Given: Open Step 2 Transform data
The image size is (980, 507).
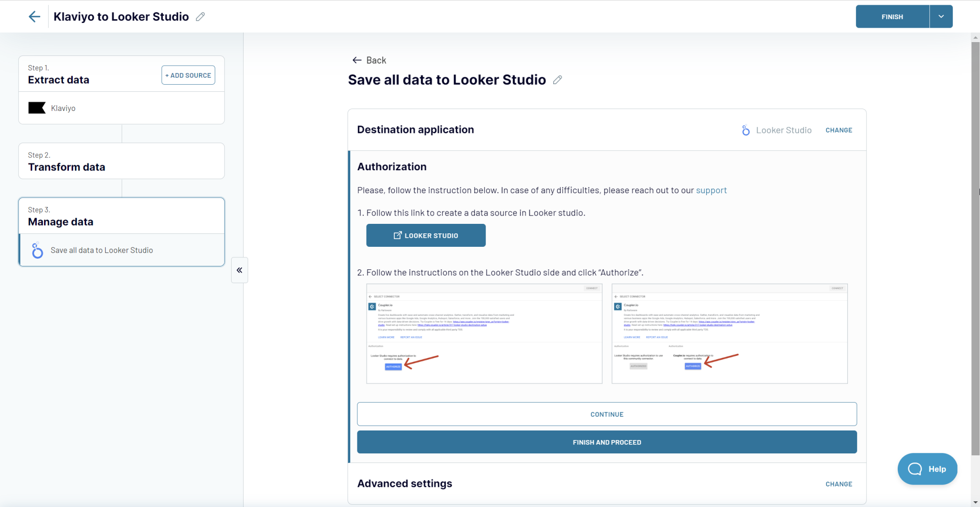Looking at the screenshot, I should [67, 166].
